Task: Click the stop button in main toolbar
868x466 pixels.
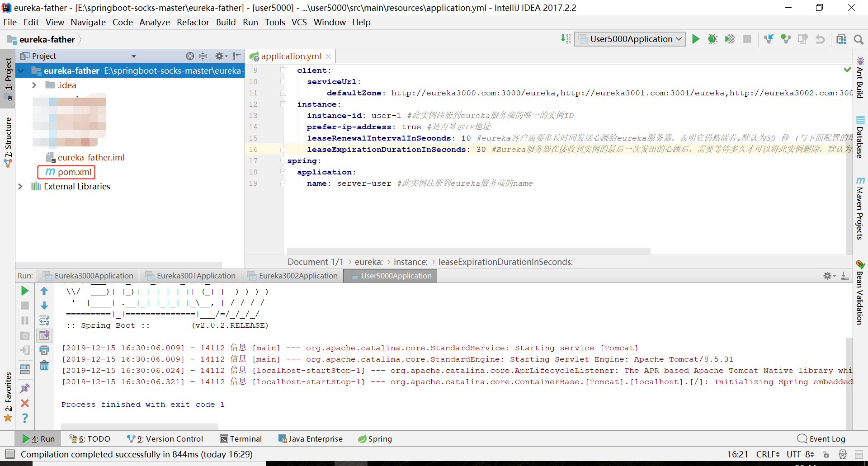Action: point(747,39)
